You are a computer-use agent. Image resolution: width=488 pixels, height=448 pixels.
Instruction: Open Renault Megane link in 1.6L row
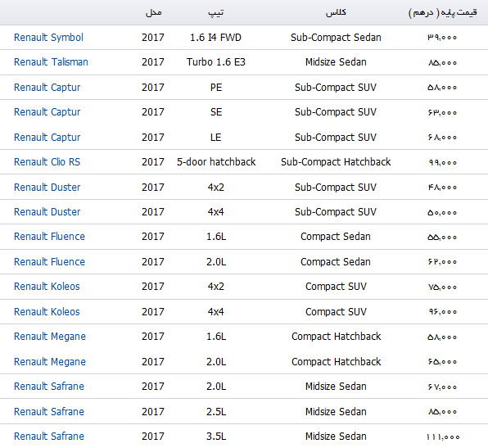[x=50, y=337]
